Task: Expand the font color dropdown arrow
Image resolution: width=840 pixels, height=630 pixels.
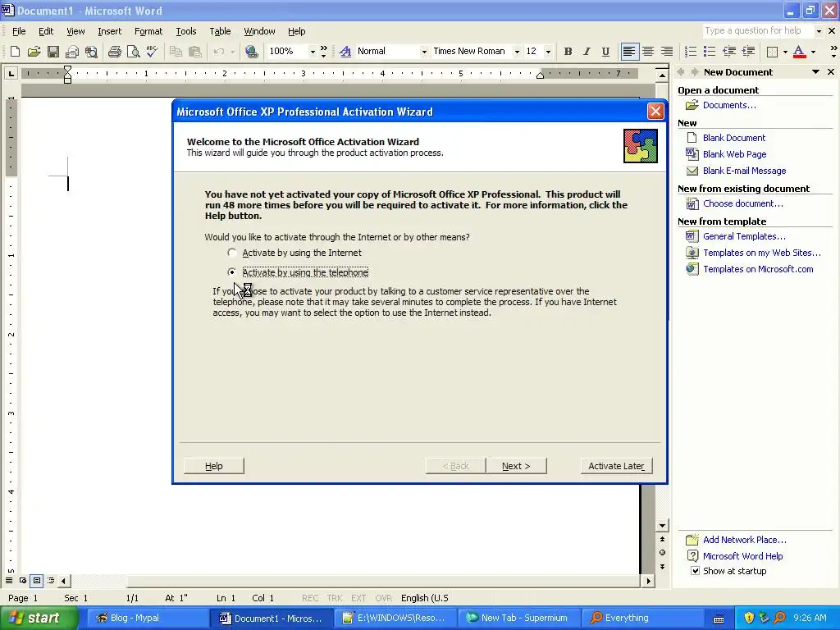Action: click(813, 52)
